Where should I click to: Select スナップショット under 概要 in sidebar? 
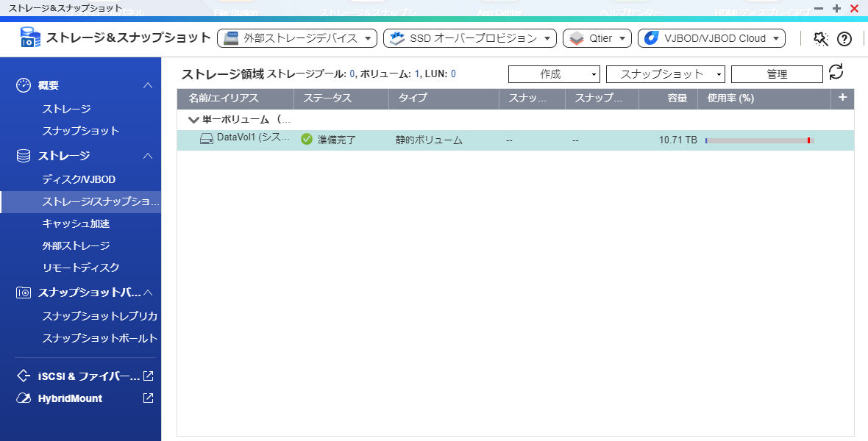tap(81, 131)
